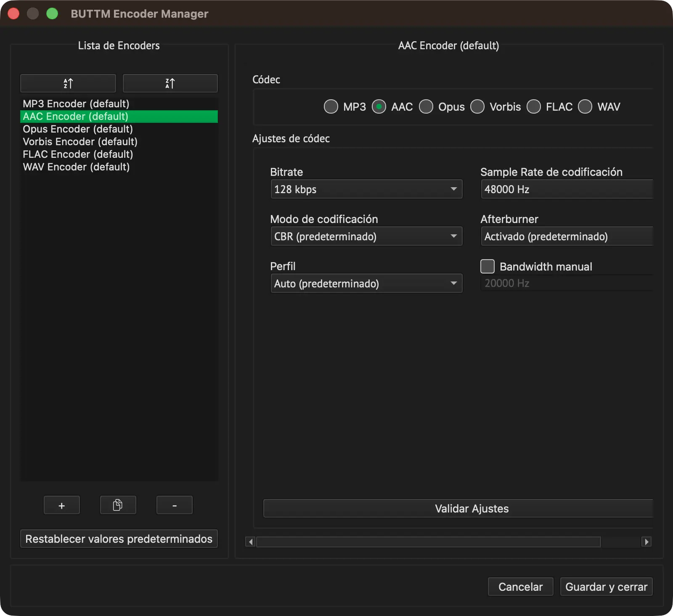Select FLAC Encoder (default) in list
This screenshot has width=673, height=616.
pos(119,154)
